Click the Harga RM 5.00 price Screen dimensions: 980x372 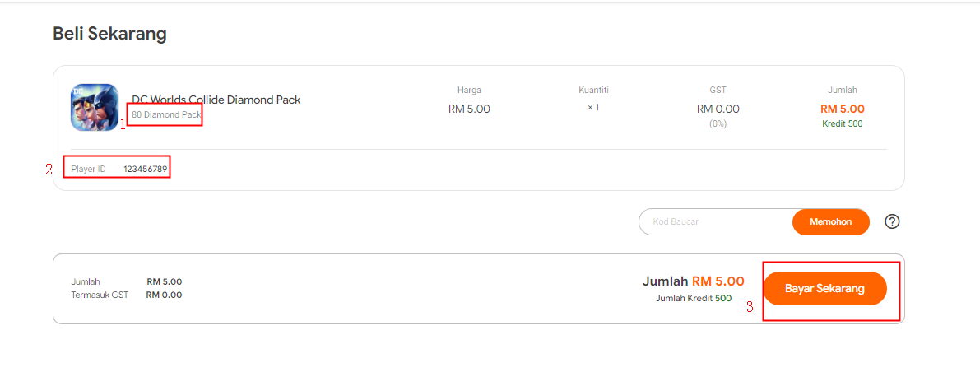coord(469,109)
